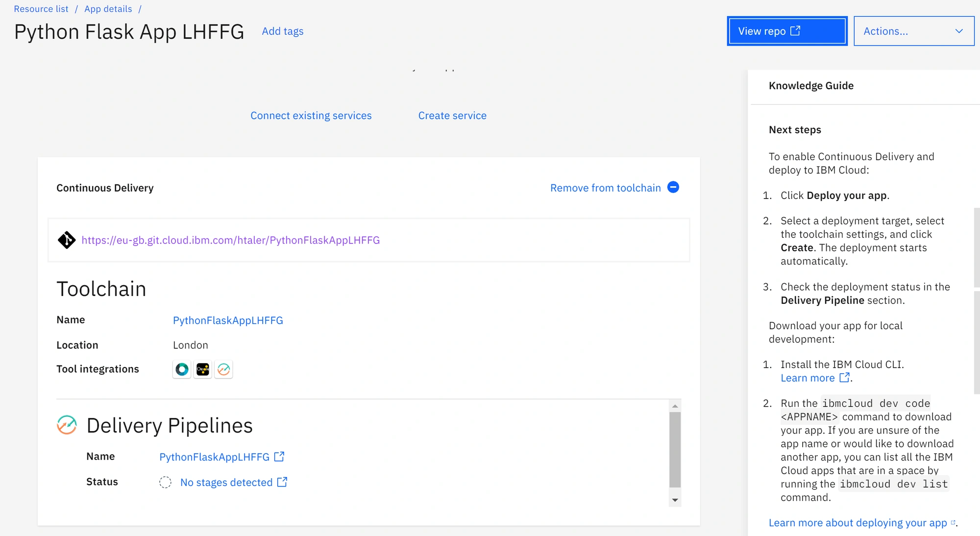Click the scroll up arrow in pipelines panel

point(675,406)
